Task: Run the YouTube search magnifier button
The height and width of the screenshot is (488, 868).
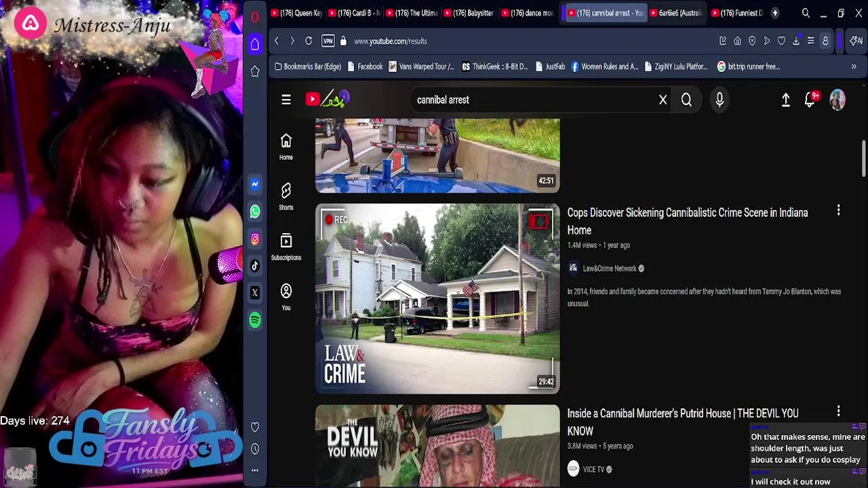Action: click(686, 100)
